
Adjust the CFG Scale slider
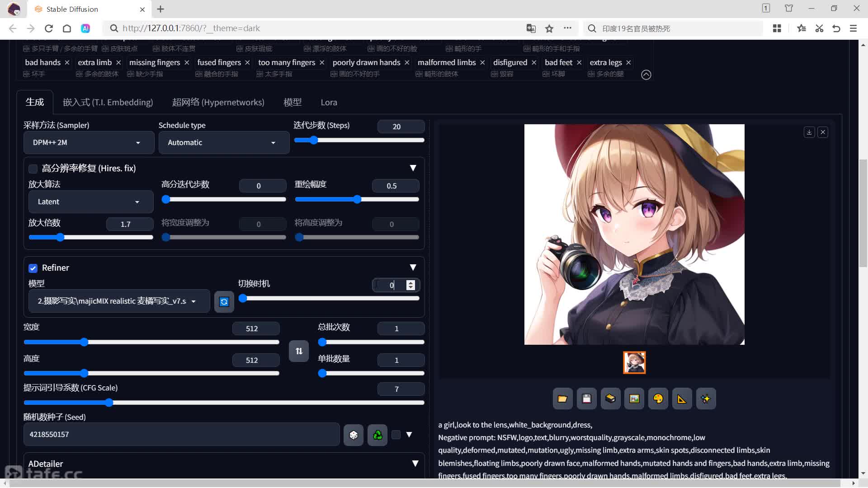tap(224, 403)
